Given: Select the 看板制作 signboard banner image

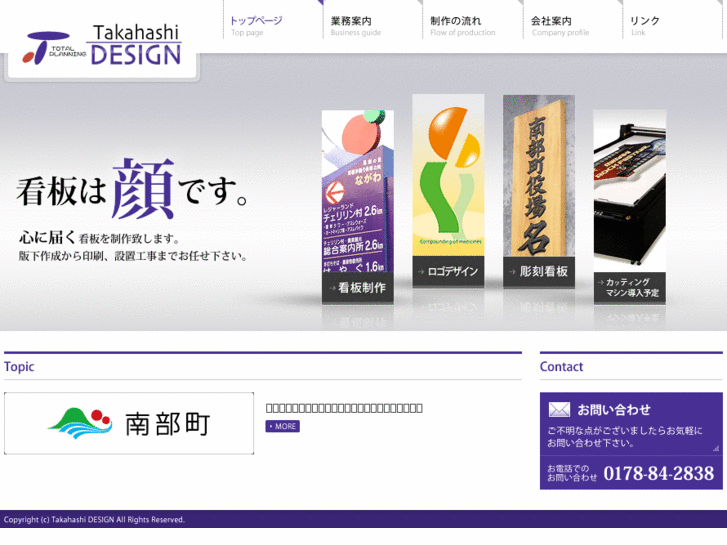Looking at the screenshot, I should point(358,191).
